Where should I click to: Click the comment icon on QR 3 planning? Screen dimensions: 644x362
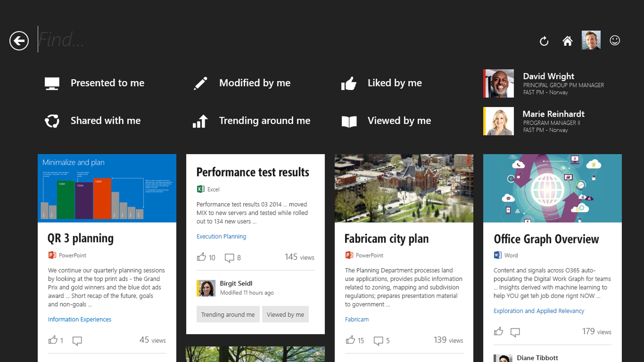[77, 341]
